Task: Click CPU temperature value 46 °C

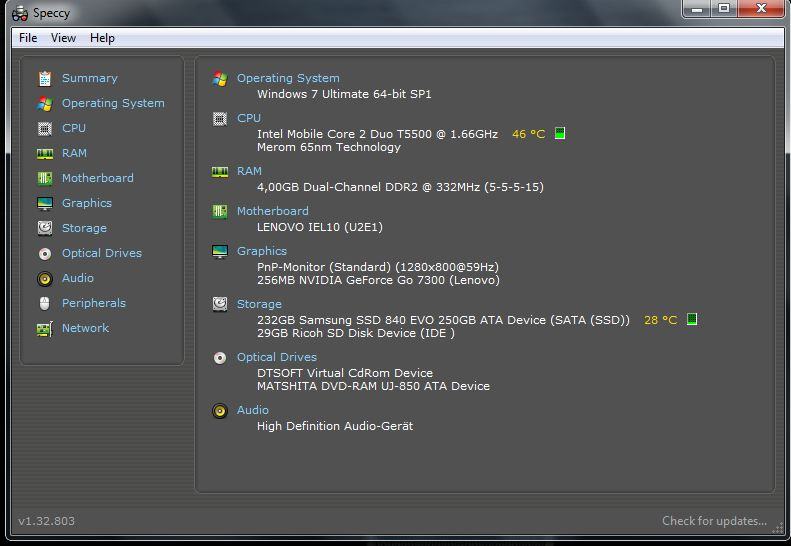Action: [529, 134]
